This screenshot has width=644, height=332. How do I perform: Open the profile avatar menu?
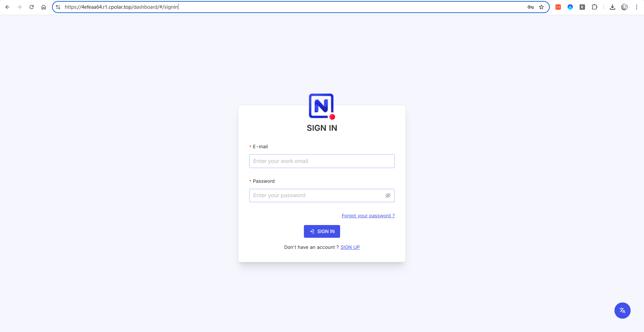[624, 7]
